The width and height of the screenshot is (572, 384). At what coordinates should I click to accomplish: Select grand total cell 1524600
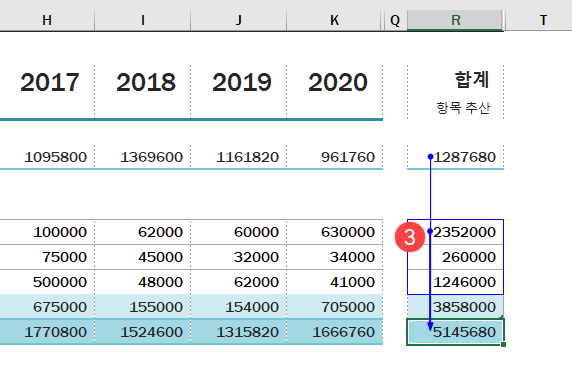tap(143, 332)
